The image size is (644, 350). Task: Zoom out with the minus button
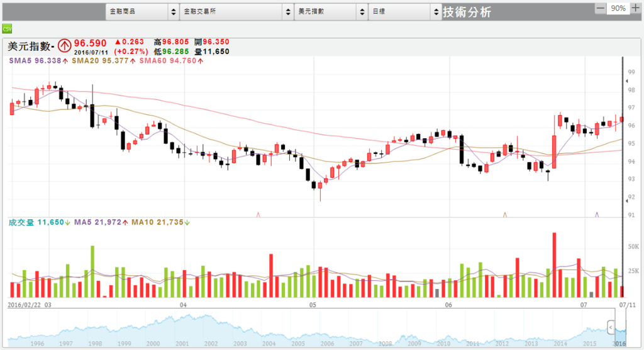(601, 8)
